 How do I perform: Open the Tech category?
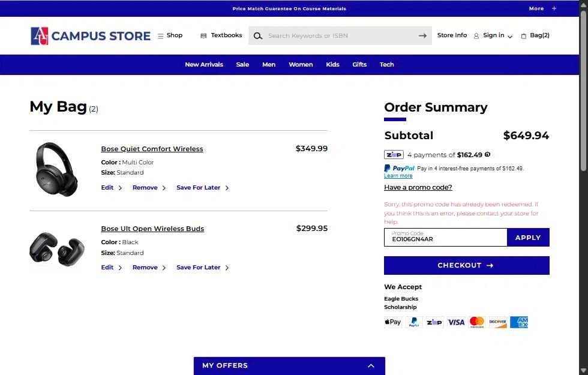386,65
